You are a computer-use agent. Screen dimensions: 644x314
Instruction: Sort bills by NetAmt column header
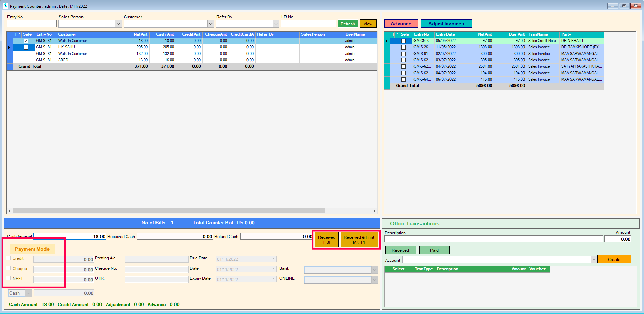coord(136,34)
